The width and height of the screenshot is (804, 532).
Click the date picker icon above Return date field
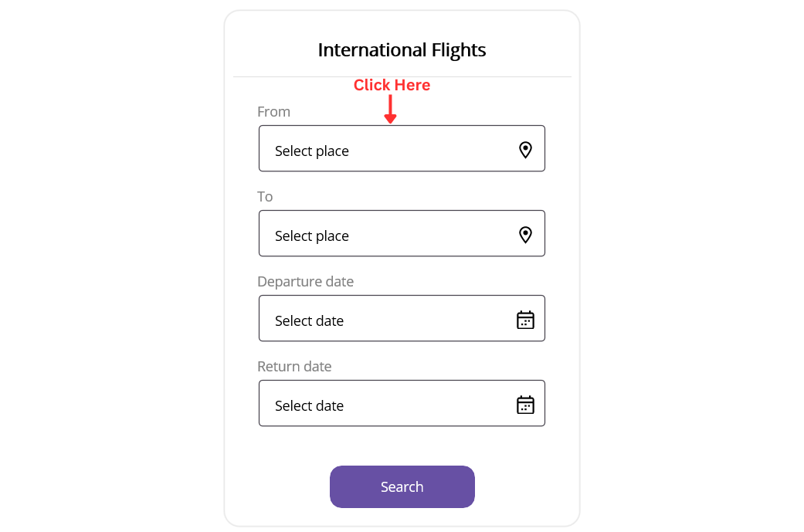pos(525,319)
